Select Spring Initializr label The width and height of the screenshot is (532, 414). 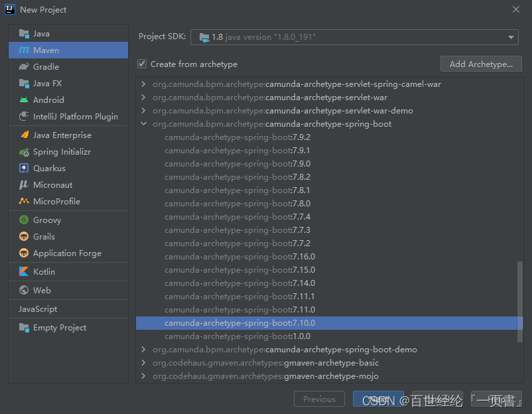pyautogui.click(x=62, y=152)
